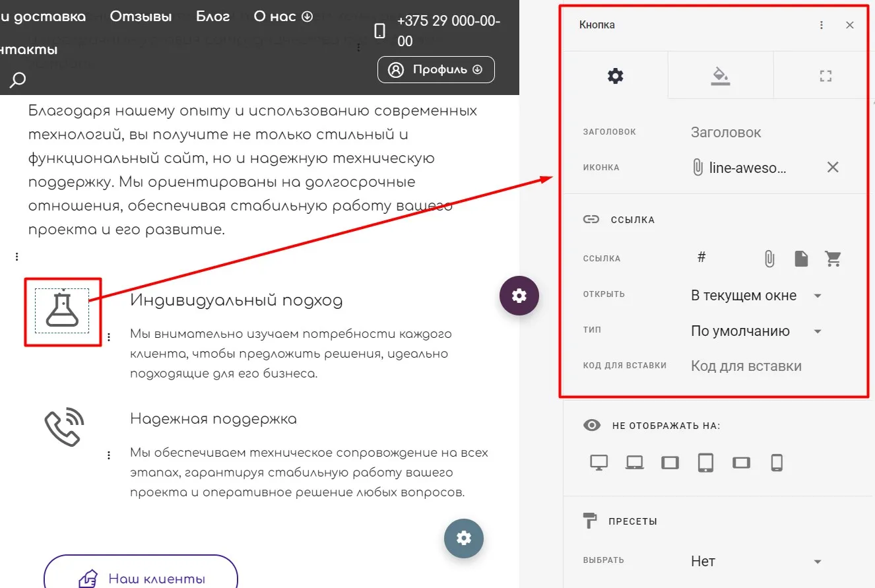Open three-dot menu beside Надежная поддержка text

(x=109, y=455)
